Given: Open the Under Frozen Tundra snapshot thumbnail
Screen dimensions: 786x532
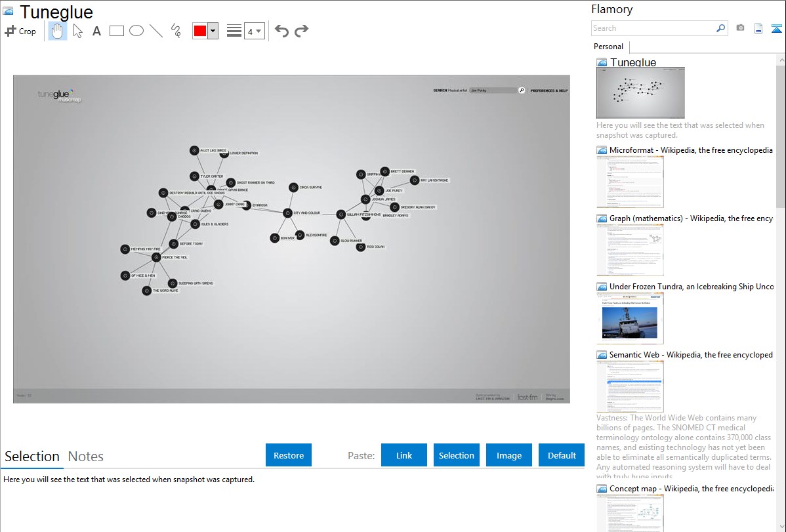Looking at the screenshot, I should pos(630,318).
